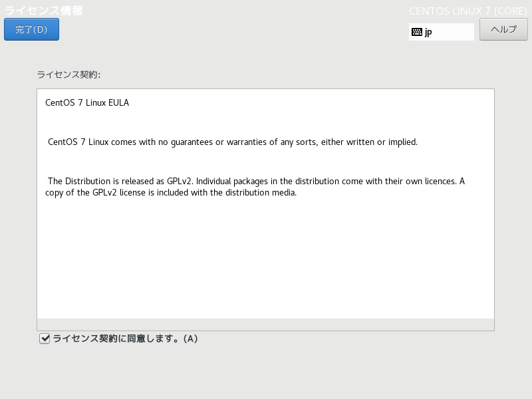Viewport: 532px width, 399px height.
Task: Click the CENTOS LINUX 7 (CORE) label
Action: (468, 11)
